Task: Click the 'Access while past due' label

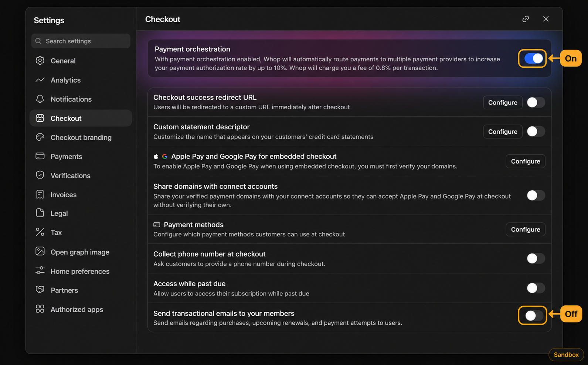Action: point(189,284)
